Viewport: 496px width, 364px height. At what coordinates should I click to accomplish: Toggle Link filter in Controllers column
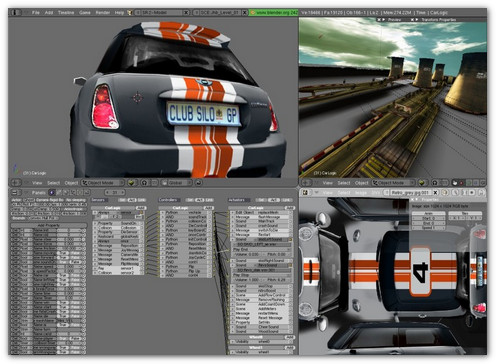click(x=209, y=200)
